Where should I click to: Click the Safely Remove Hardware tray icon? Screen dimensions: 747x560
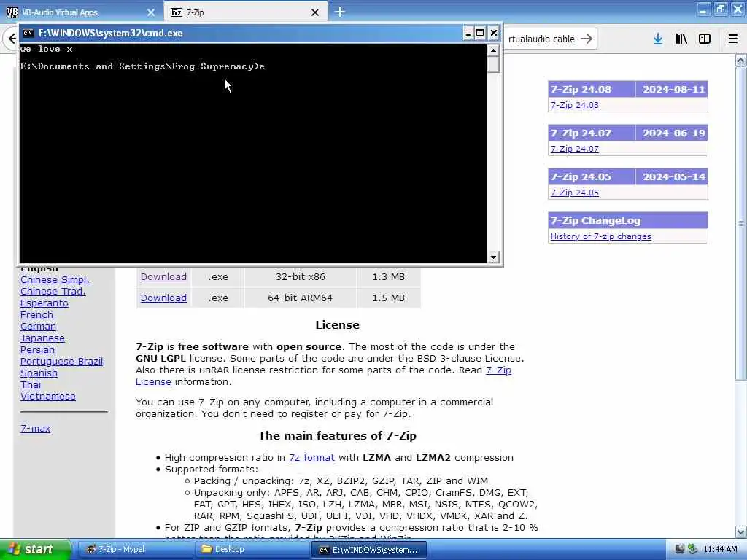coord(692,550)
